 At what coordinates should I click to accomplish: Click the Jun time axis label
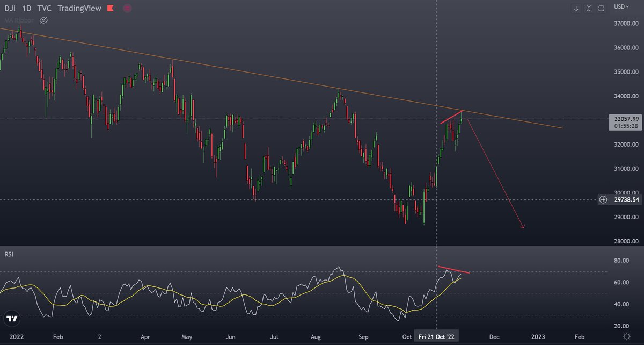click(x=230, y=336)
